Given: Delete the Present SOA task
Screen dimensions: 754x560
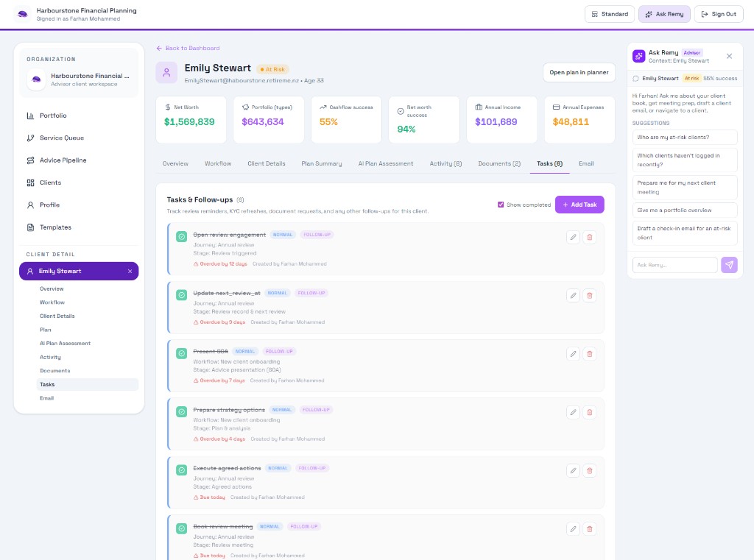Looking at the screenshot, I should click(590, 354).
